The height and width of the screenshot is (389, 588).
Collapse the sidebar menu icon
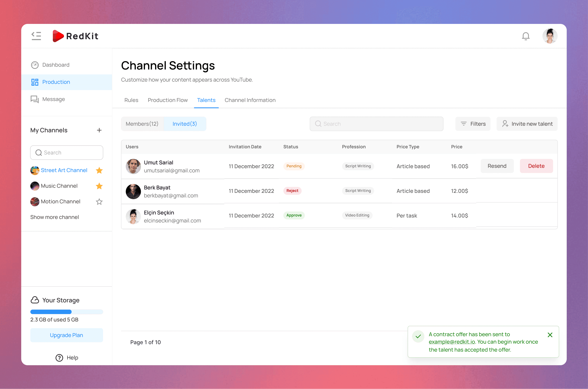pyautogui.click(x=36, y=36)
